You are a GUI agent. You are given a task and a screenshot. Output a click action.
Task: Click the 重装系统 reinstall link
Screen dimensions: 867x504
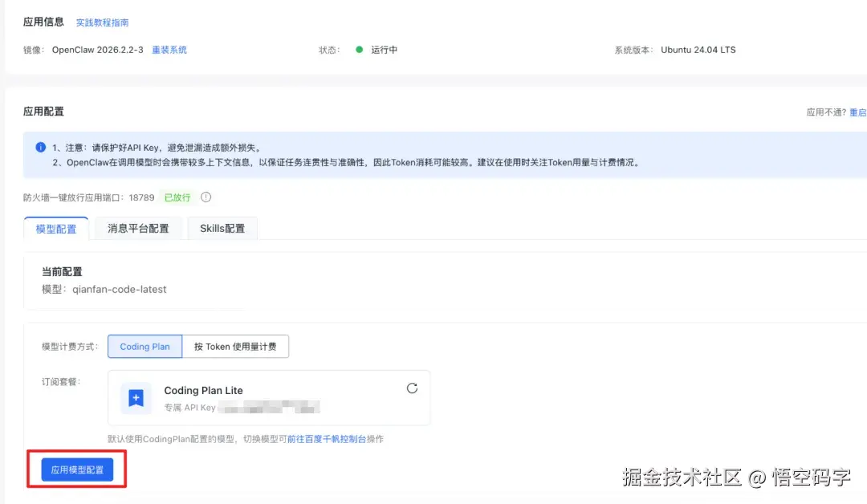click(x=169, y=49)
